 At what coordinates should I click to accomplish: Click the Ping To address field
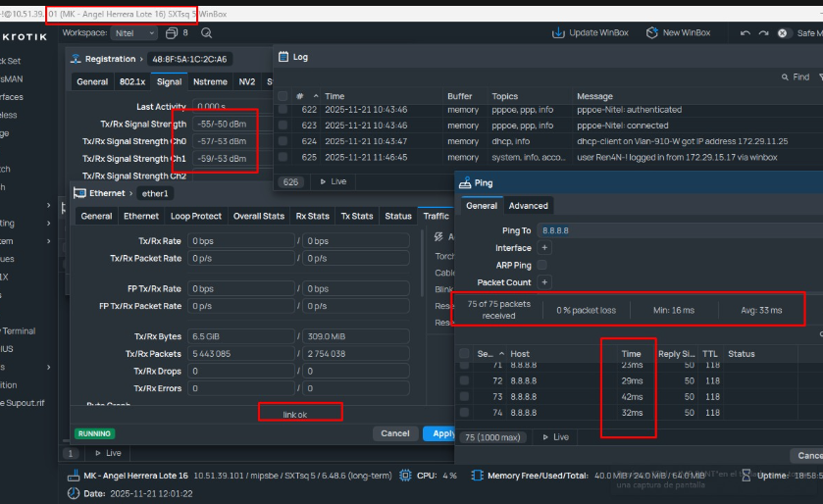point(677,230)
